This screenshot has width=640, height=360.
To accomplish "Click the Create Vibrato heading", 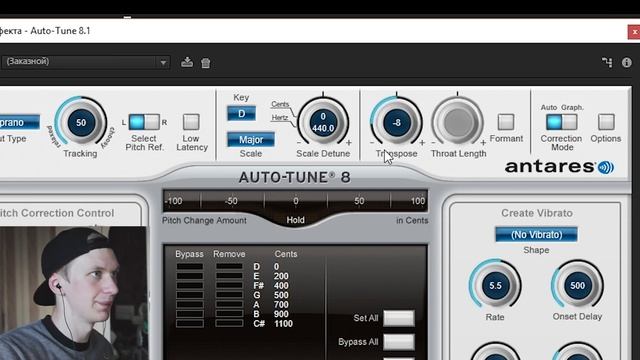I will coord(537,213).
